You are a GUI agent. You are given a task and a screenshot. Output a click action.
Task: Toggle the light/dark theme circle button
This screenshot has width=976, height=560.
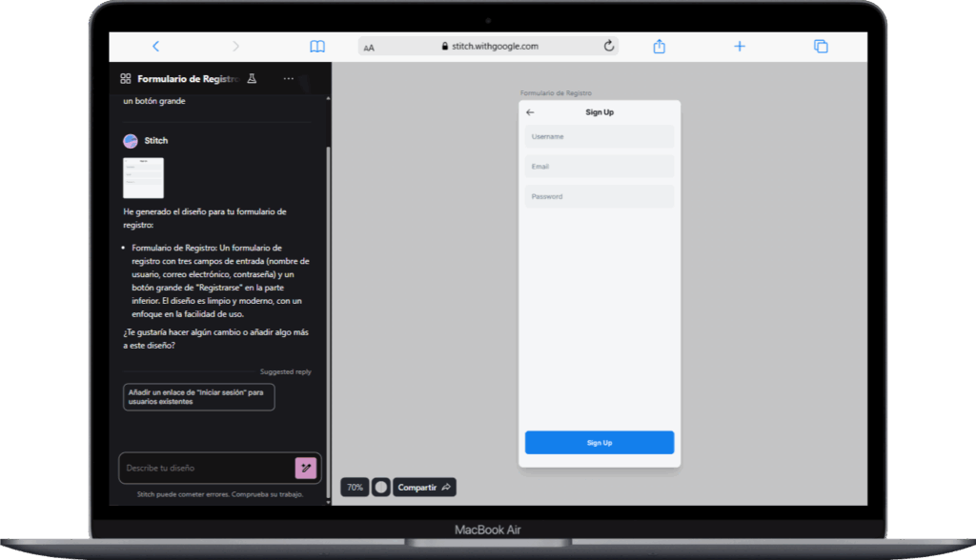click(381, 487)
